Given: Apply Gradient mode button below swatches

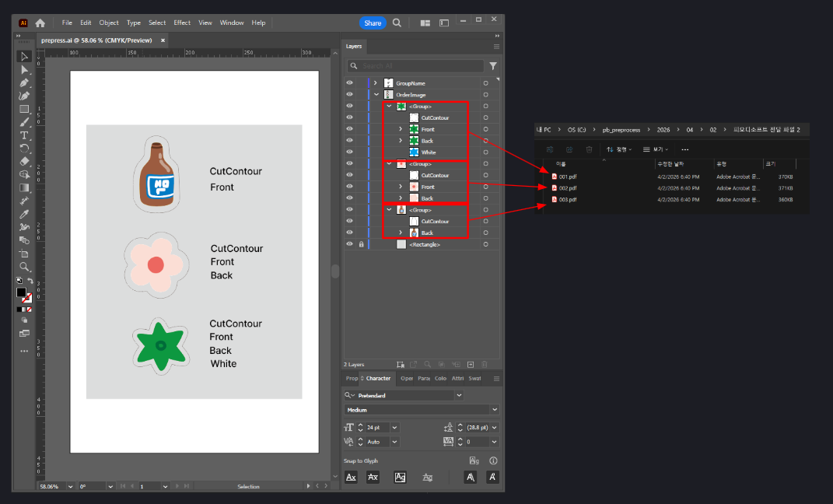Looking at the screenshot, I should [24, 309].
